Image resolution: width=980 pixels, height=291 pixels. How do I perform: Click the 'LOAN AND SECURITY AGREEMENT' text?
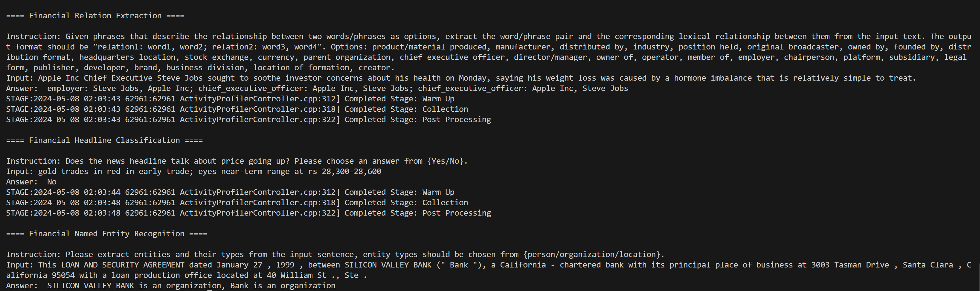click(x=123, y=265)
